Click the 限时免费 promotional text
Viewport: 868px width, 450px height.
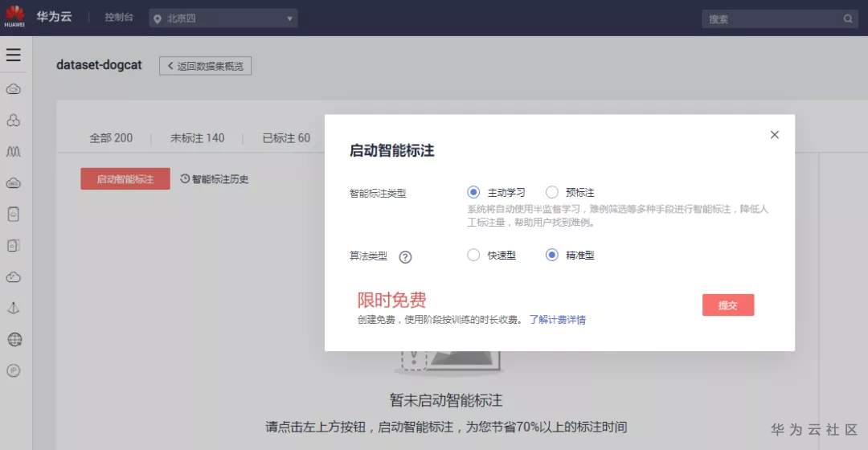(x=391, y=300)
